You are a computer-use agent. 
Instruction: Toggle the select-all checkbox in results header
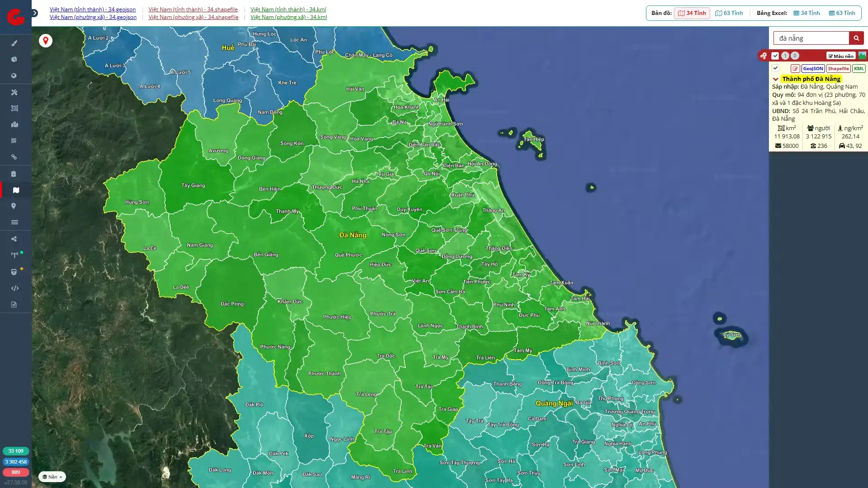pyautogui.click(x=775, y=56)
